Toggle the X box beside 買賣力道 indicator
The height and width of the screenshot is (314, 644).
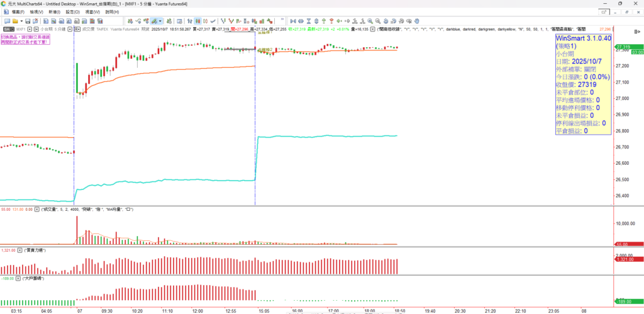point(19,250)
